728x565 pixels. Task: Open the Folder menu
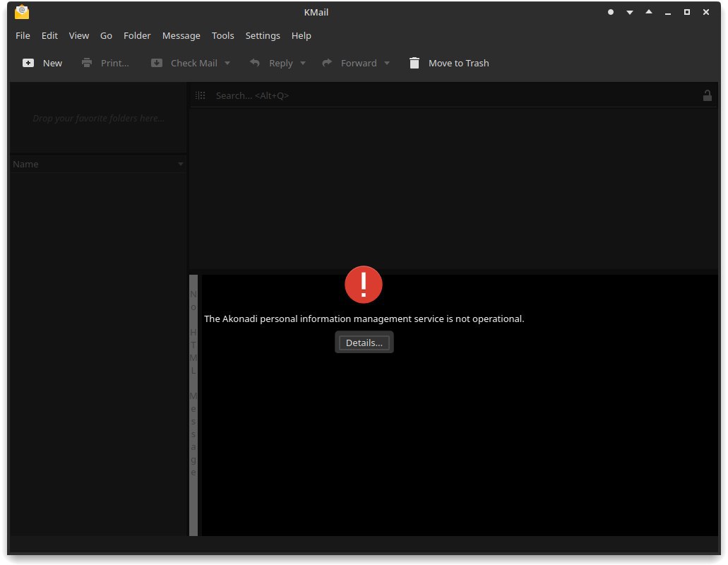click(x=137, y=36)
